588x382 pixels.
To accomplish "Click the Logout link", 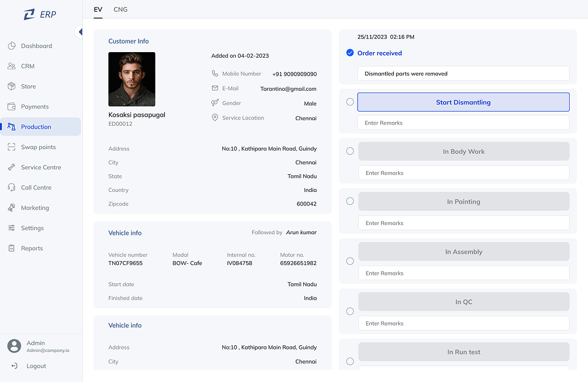I will point(36,366).
